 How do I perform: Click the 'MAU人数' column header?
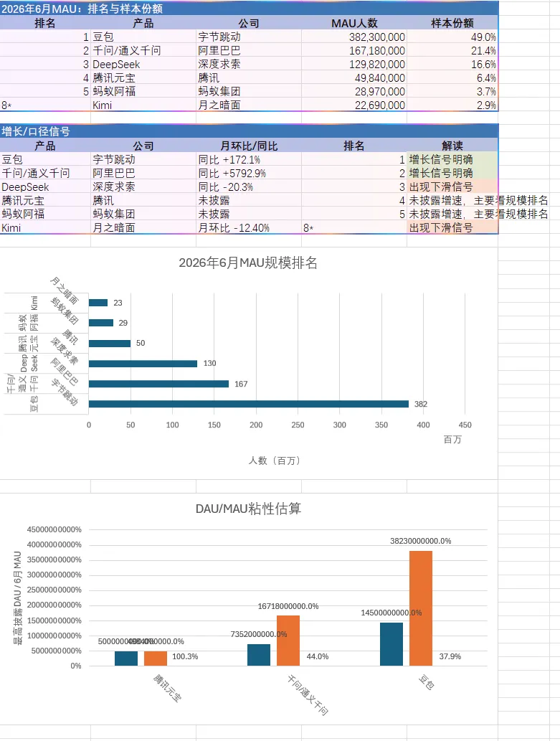coord(354,23)
